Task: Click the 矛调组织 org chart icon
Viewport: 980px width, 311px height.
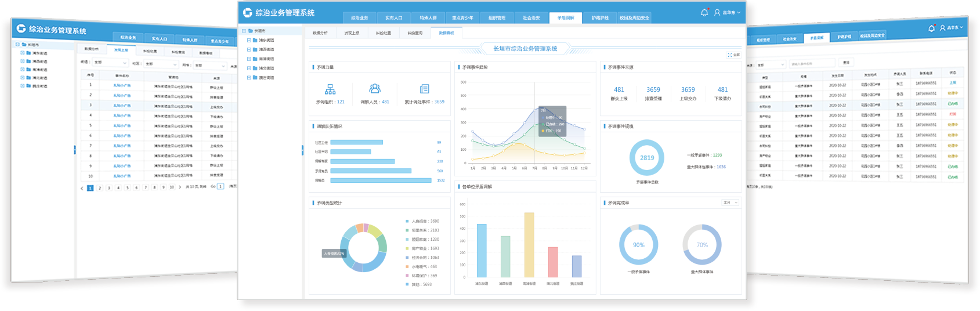Action: tap(330, 89)
